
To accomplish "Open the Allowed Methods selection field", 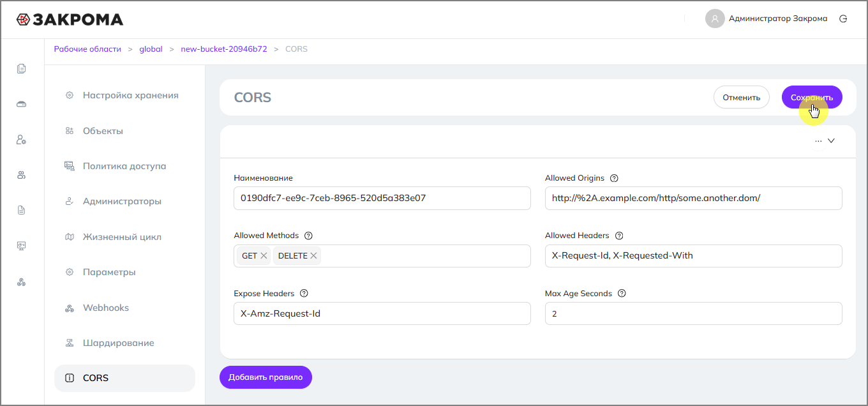I will tap(382, 256).
